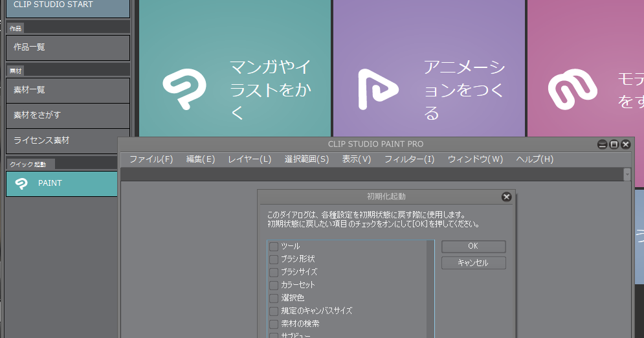
Task: Click the アニメーションをつくる tile
Action: pyautogui.click(x=428, y=68)
